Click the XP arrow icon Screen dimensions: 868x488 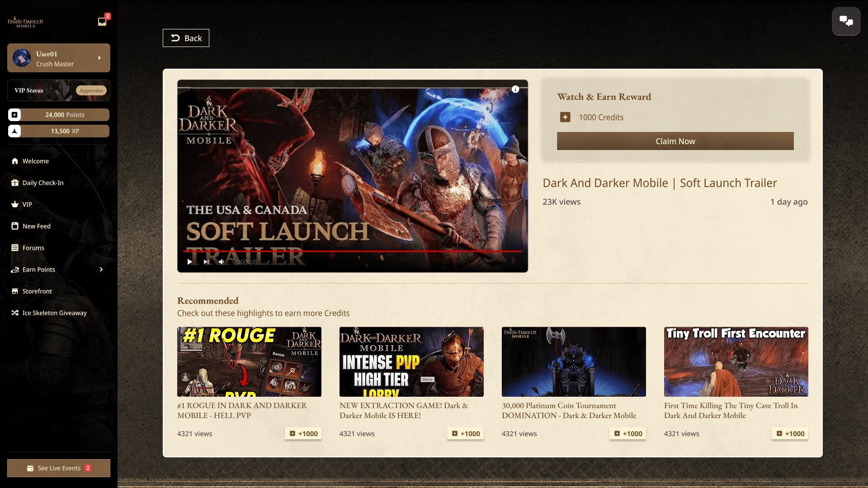click(14, 131)
